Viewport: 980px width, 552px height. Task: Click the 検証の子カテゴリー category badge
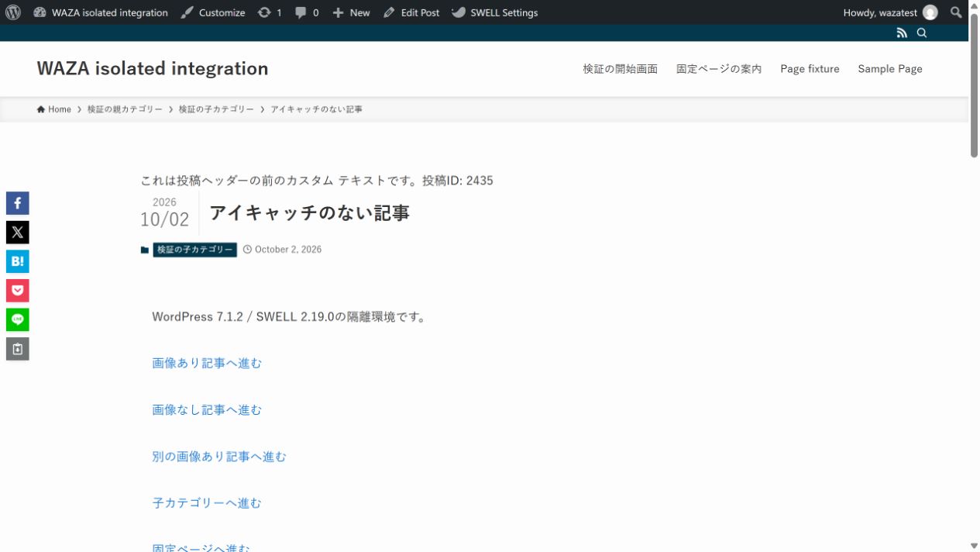194,250
